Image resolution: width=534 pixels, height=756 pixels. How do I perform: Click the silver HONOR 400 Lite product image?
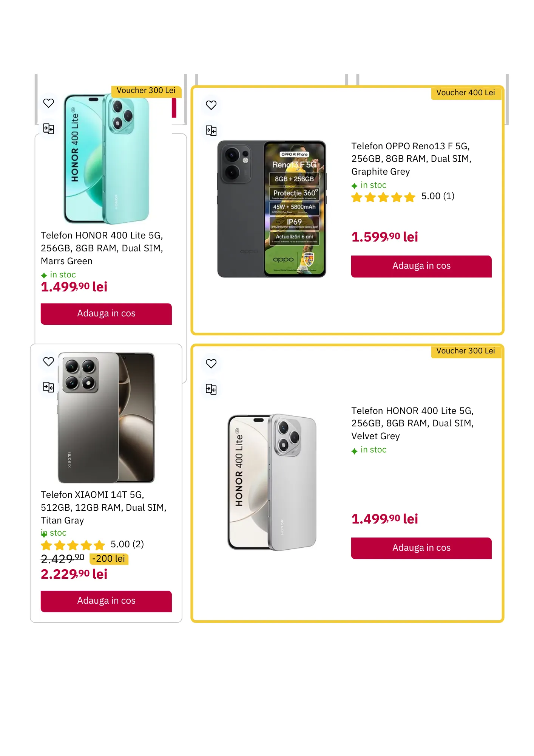[x=272, y=482]
